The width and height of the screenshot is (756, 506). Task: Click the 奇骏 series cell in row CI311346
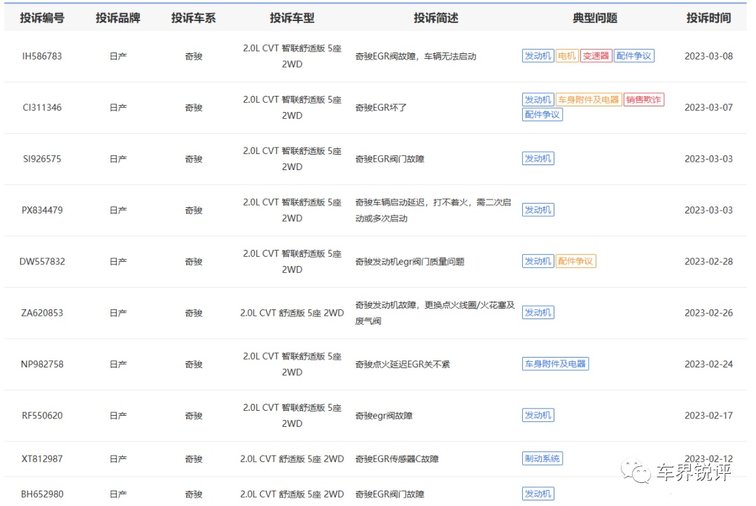pyautogui.click(x=193, y=108)
